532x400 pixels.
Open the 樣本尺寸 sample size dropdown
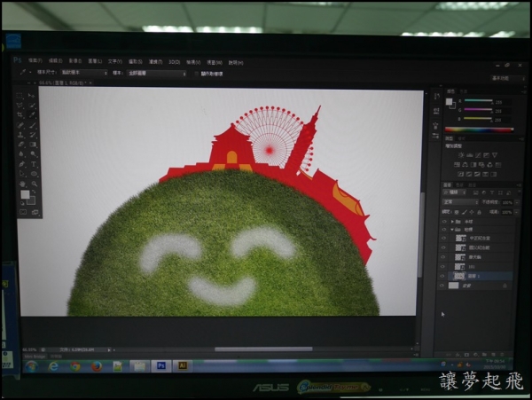84,73
